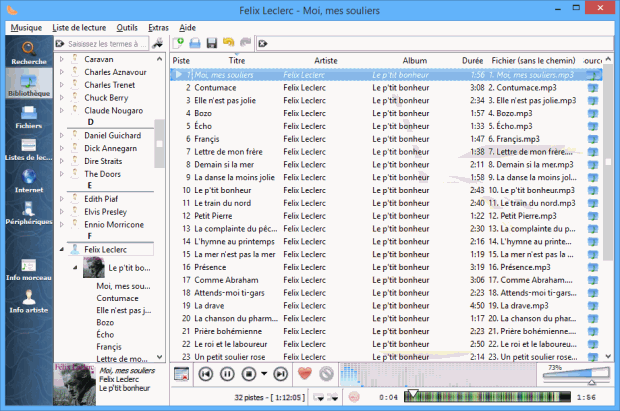Skip to the next track
The width and height of the screenshot is (620, 411).
(x=280, y=374)
